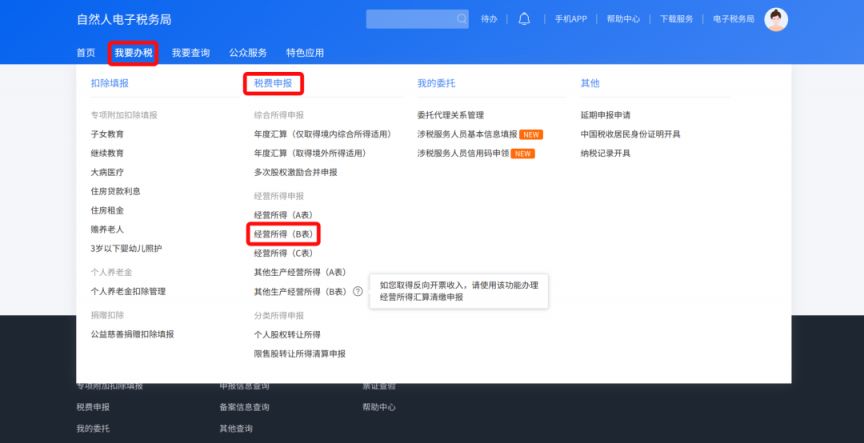Open the user avatar profile

pos(776,19)
